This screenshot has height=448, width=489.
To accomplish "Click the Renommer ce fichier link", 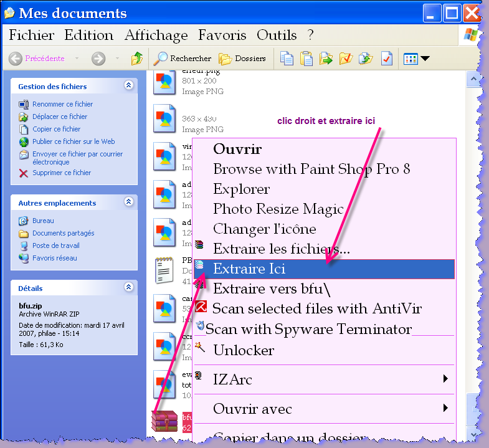I will (x=62, y=104).
